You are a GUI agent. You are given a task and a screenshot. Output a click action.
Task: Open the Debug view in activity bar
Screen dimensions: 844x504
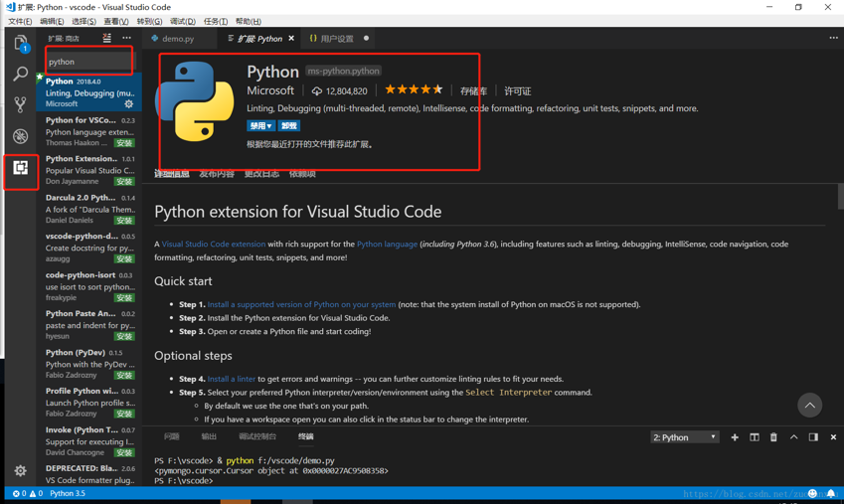(21, 136)
